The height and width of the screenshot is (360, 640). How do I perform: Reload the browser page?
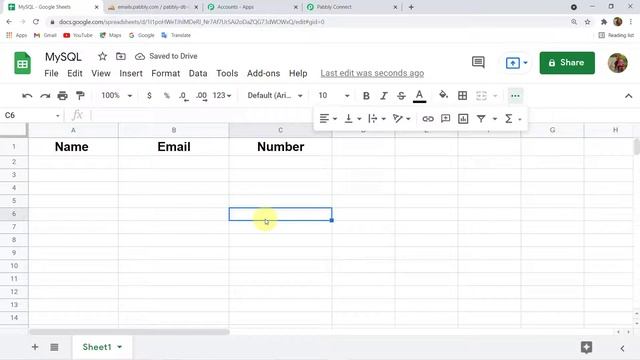36,22
